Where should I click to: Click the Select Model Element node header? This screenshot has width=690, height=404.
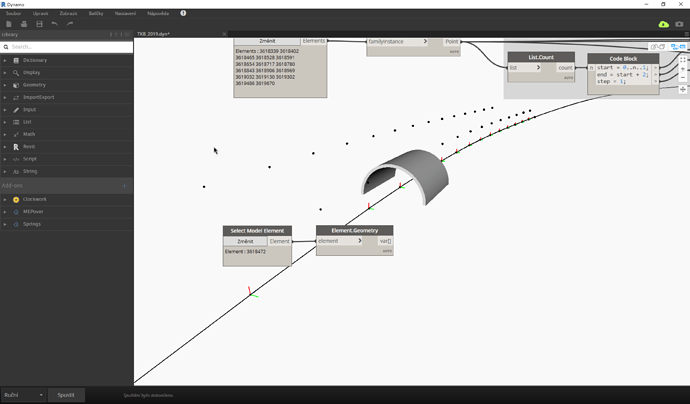257,231
